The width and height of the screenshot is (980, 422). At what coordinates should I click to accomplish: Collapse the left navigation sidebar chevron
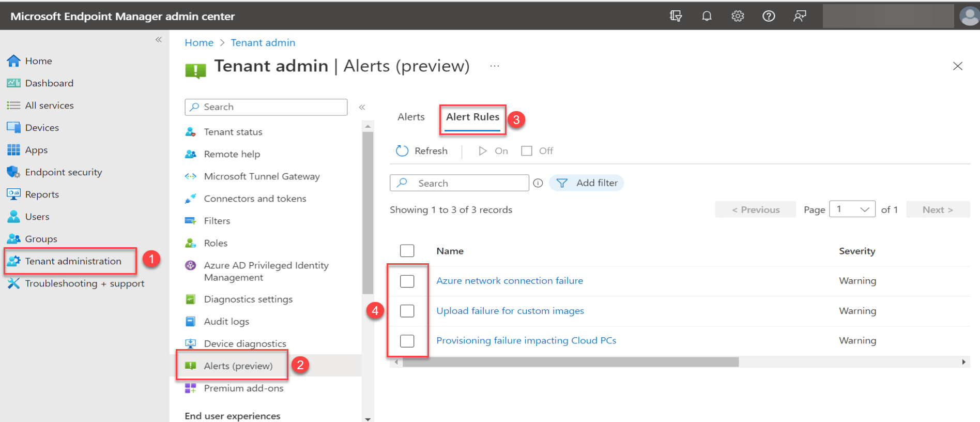tap(159, 40)
